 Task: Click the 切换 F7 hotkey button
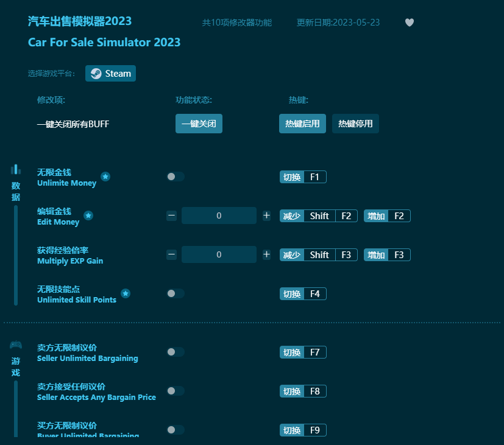click(x=303, y=352)
